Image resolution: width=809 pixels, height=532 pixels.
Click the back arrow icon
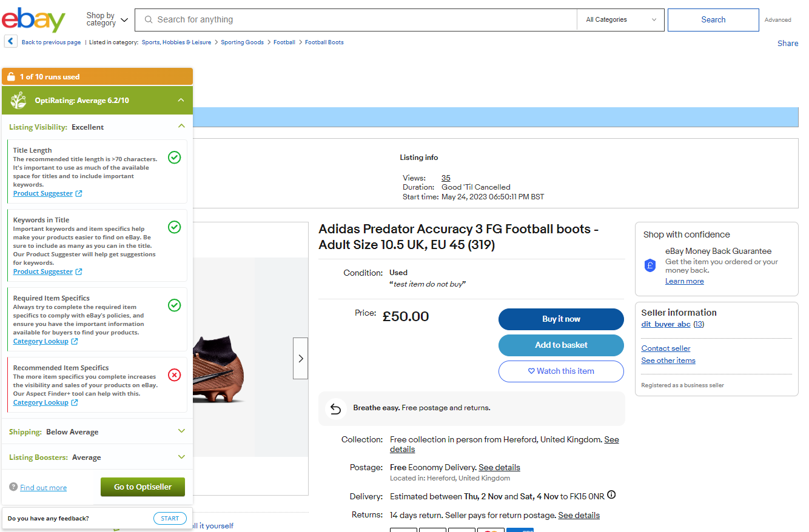[11, 41]
